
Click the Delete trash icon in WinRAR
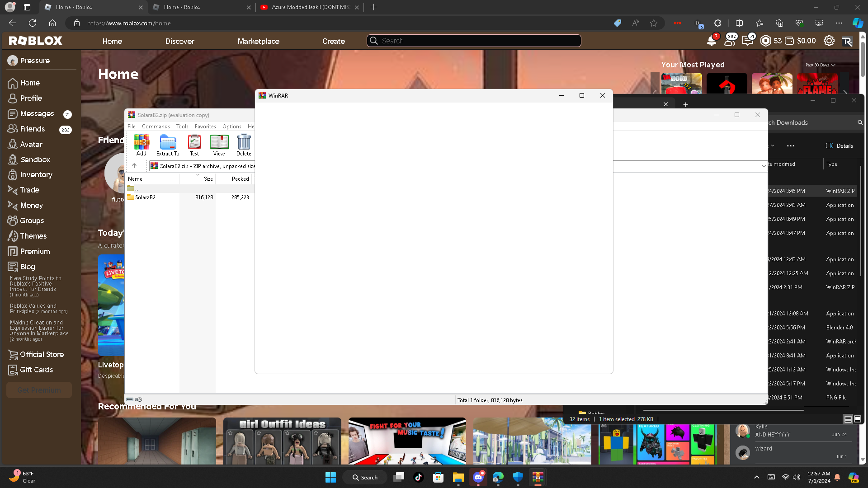[244, 145]
